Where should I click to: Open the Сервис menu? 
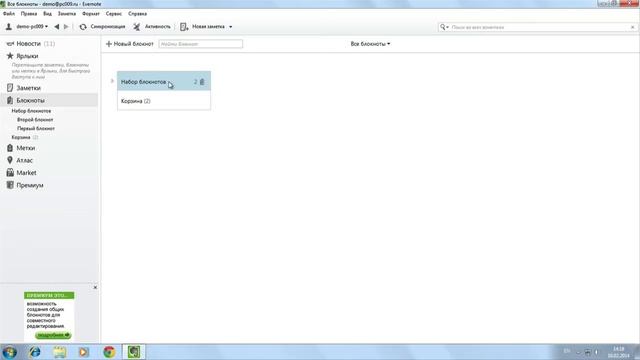click(113, 13)
